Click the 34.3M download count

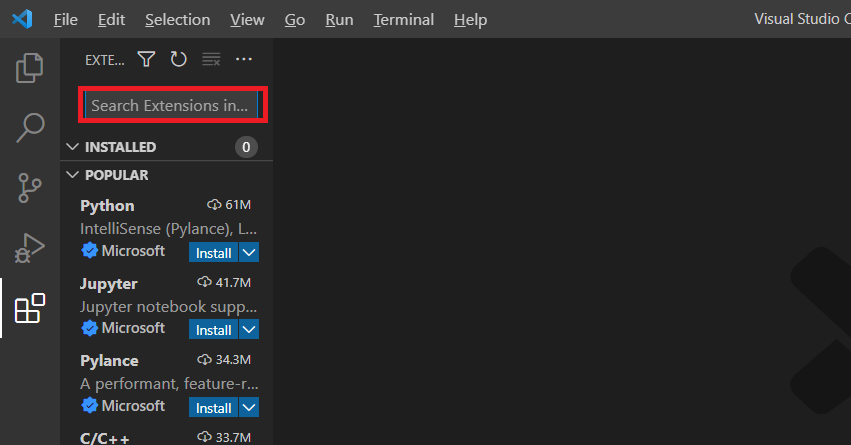point(233,359)
